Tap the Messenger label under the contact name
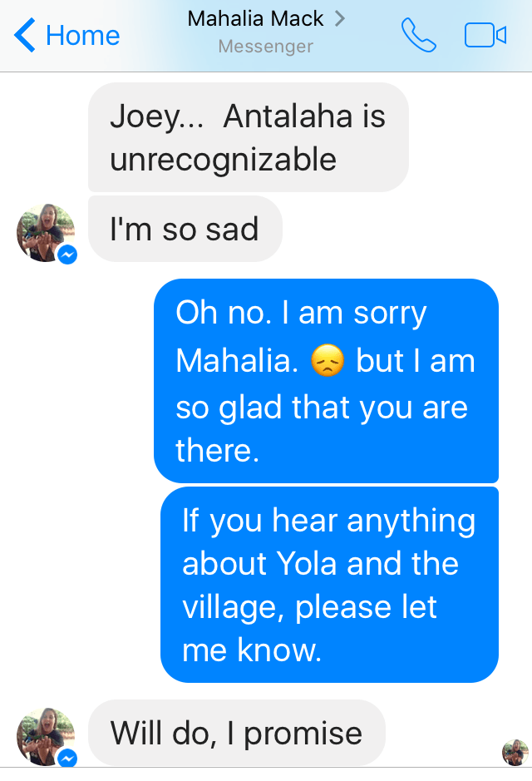Image resolution: width=532 pixels, height=781 pixels. click(x=264, y=47)
